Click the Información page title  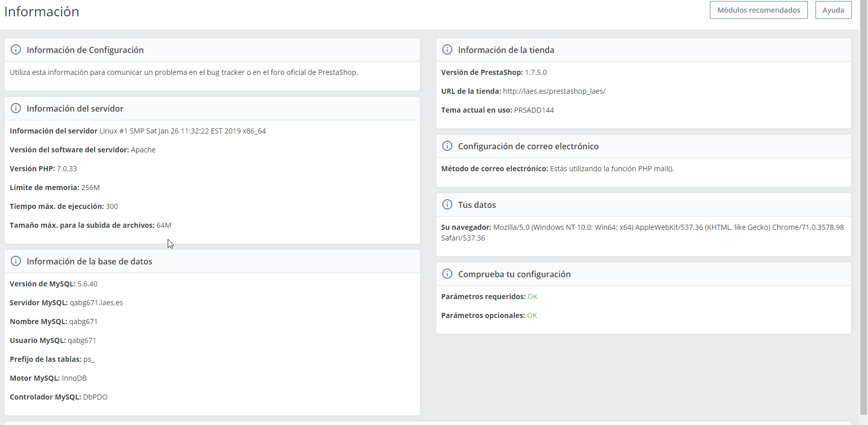[x=42, y=12]
